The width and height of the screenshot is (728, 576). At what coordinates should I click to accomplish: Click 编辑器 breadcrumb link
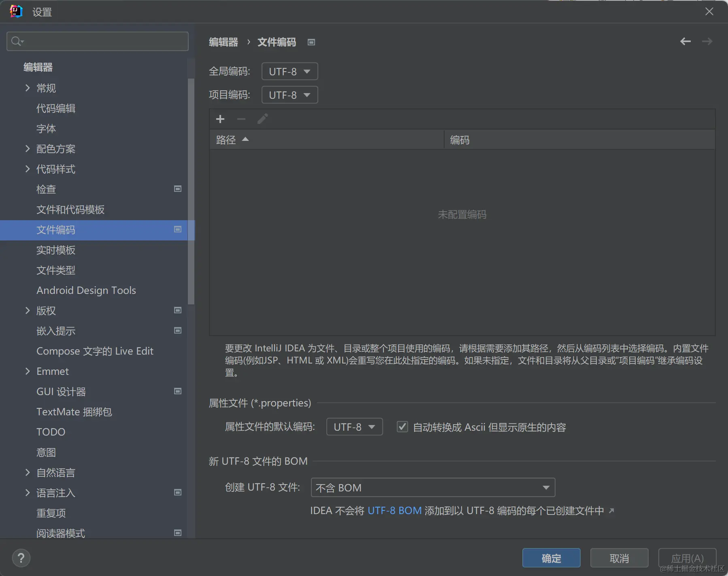(x=224, y=42)
